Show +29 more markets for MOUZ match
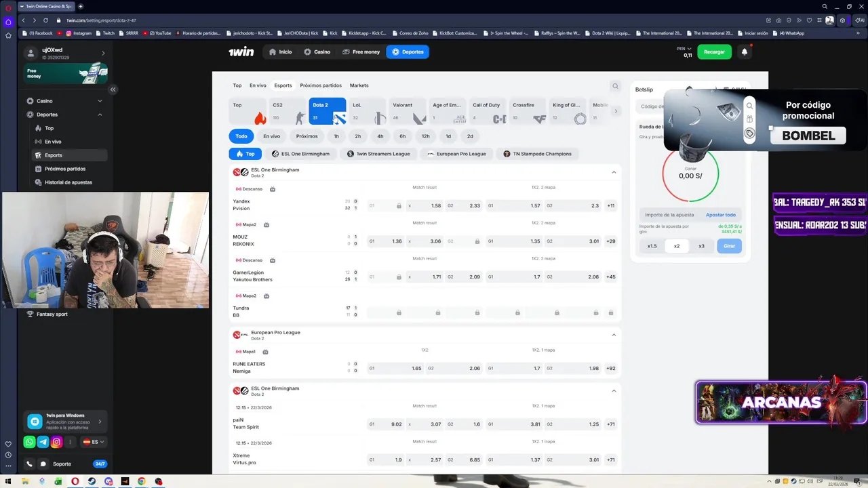The height and width of the screenshot is (488, 868). pos(611,241)
